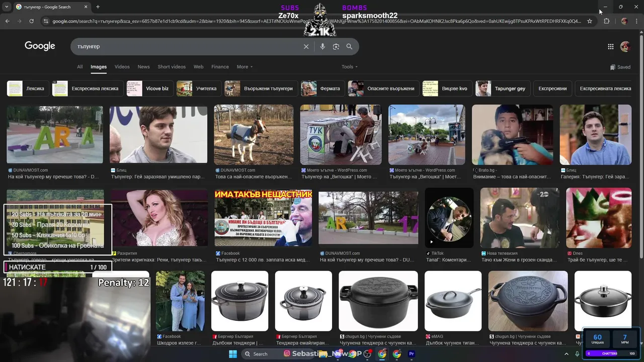The height and width of the screenshot is (362, 644).
Task: Select the 'Фермата' filter chip
Action: point(323,88)
